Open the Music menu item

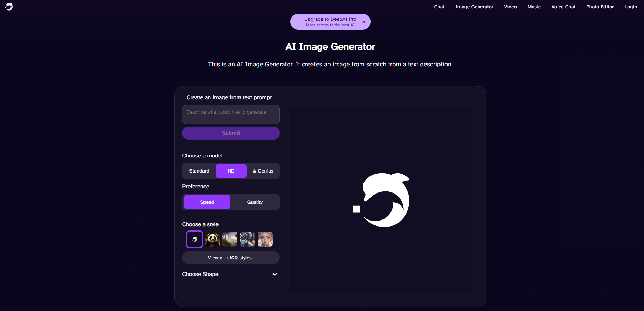[x=534, y=7]
